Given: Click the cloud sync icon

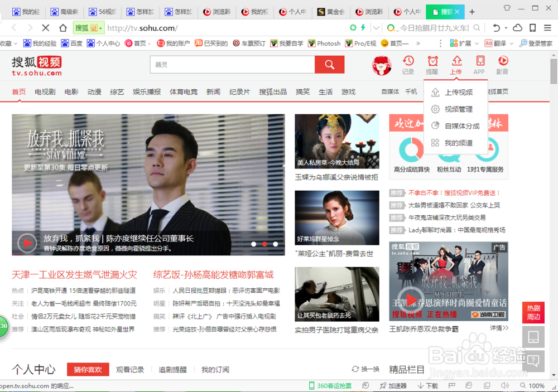Looking at the screenshot, I should 518,28.
